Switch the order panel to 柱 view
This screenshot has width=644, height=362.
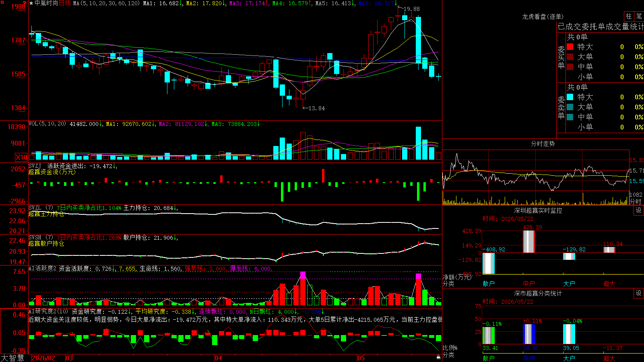coord(629,16)
